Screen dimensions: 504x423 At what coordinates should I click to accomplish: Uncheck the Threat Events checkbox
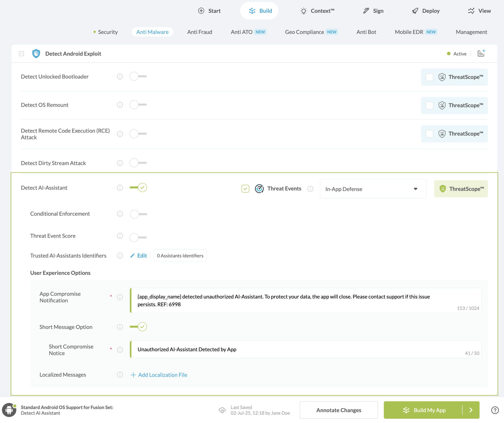click(x=245, y=189)
